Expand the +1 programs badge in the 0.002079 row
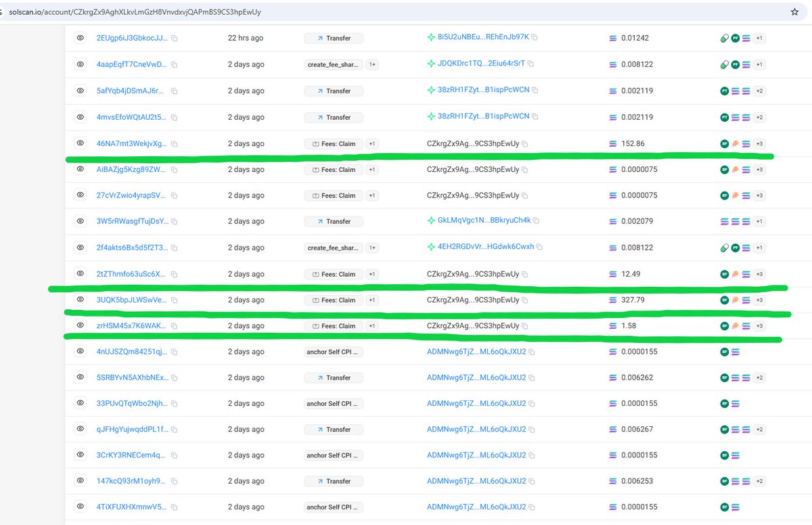The width and height of the screenshot is (812, 525). pos(759,222)
